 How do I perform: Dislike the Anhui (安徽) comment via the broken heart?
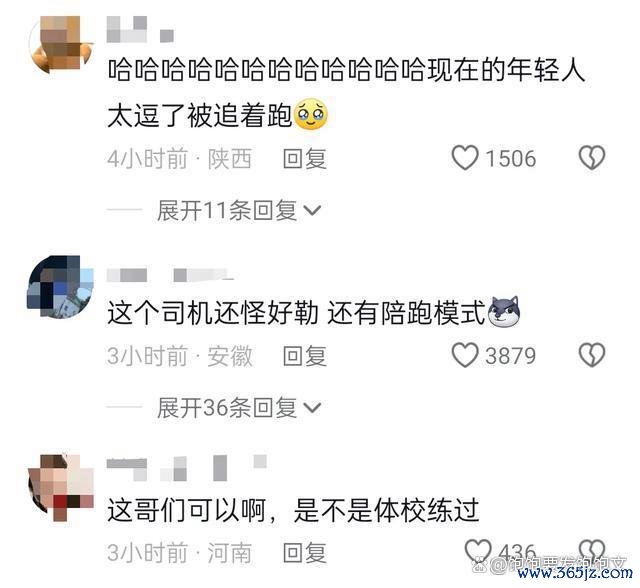click(x=592, y=355)
